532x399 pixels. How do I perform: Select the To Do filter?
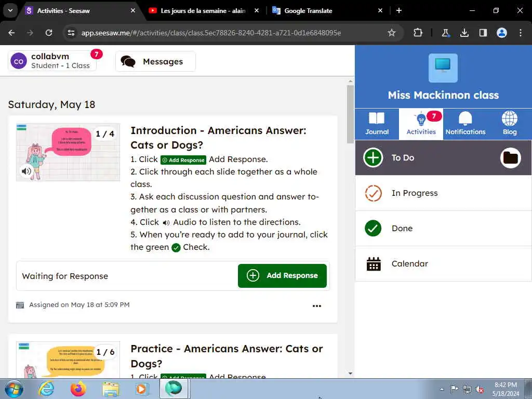(x=443, y=158)
